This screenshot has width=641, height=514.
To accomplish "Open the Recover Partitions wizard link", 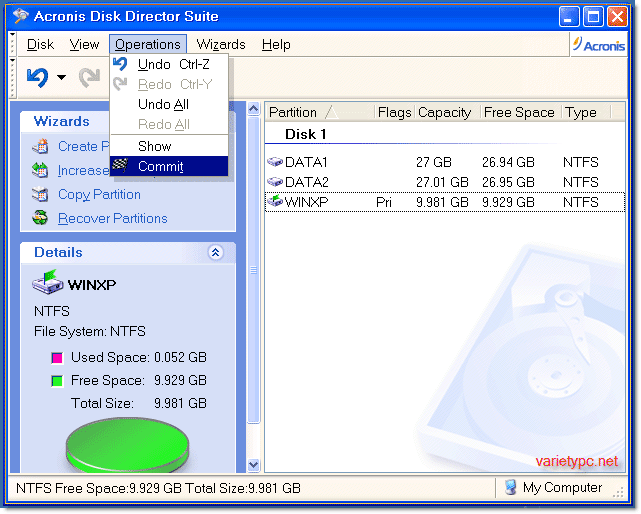I will pyautogui.click(x=112, y=218).
